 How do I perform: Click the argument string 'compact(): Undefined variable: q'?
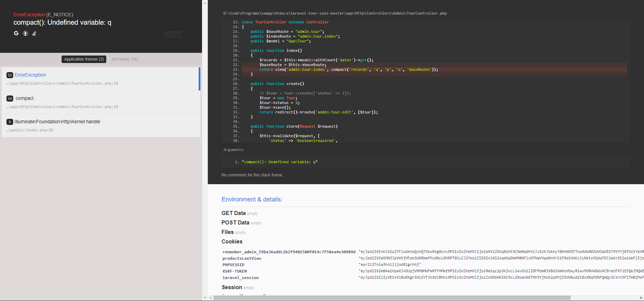point(280,162)
